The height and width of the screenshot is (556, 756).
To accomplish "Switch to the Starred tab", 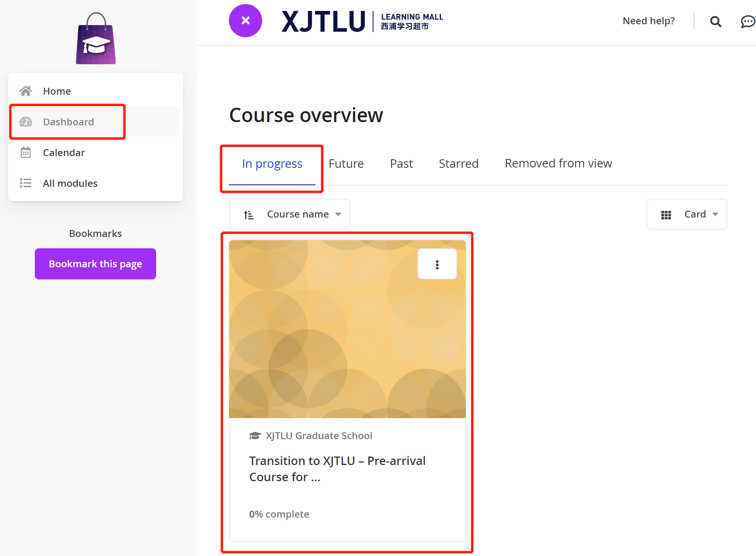I will [x=459, y=164].
